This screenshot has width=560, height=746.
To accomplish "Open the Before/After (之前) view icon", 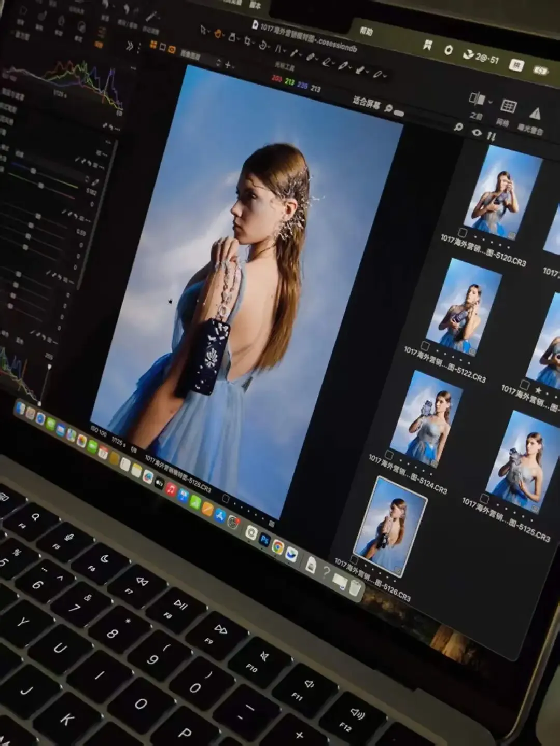I will click(x=476, y=98).
